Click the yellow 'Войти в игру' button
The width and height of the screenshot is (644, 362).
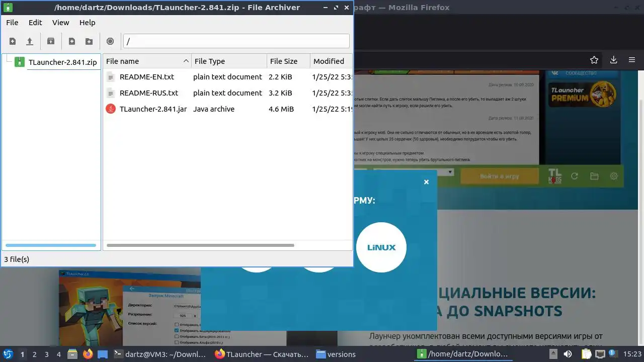coord(500,176)
